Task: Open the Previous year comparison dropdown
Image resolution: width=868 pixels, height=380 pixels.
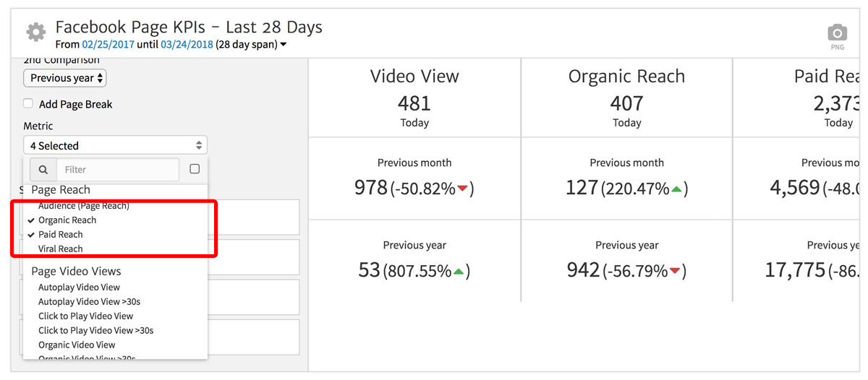Action: pyautogui.click(x=65, y=78)
